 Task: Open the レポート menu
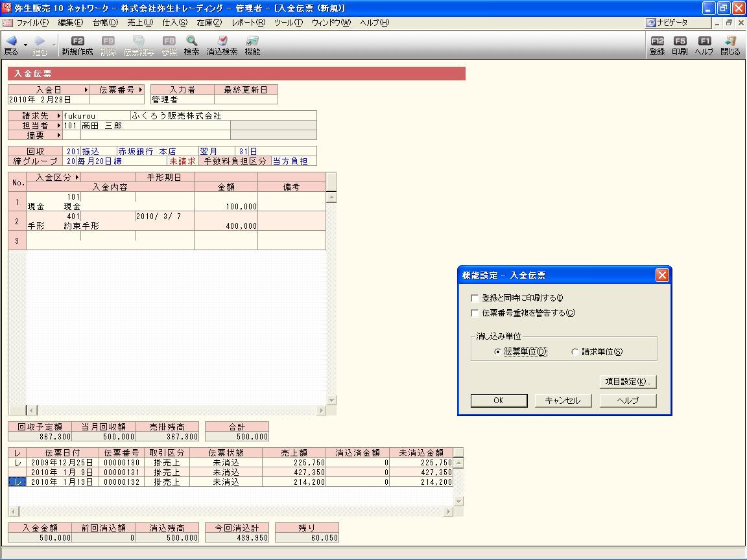[x=249, y=23]
